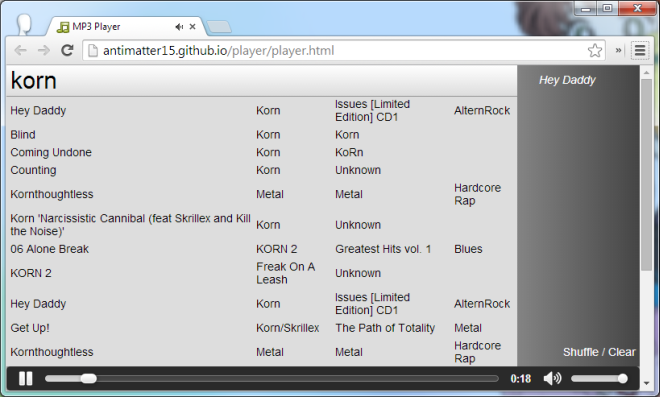Click the song progress seek bar
Image resolution: width=660 pixels, height=397 pixels.
tap(271, 378)
